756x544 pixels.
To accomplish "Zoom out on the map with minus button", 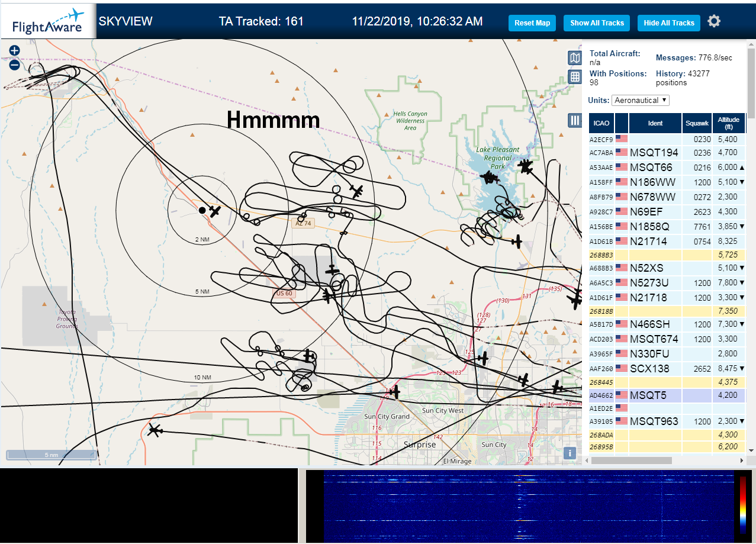I will (x=14, y=65).
